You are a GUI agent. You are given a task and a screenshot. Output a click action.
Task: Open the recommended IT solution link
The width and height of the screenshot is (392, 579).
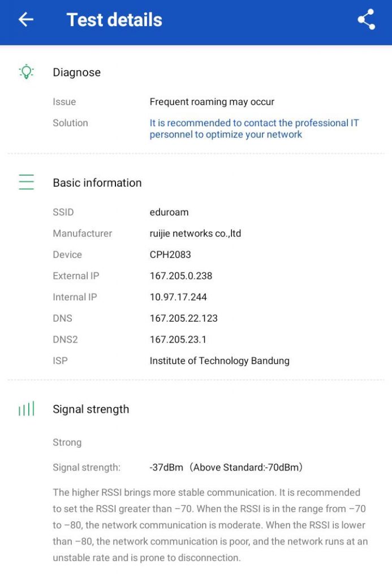[x=254, y=129]
